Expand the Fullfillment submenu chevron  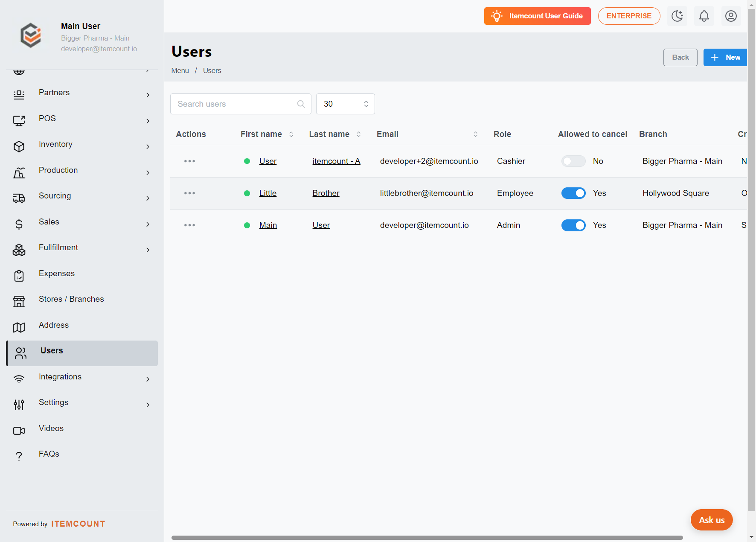point(148,250)
